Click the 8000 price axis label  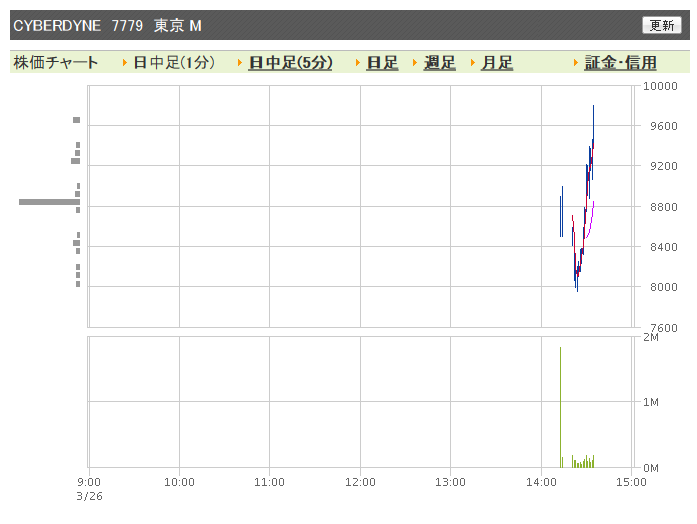pos(664,287)
